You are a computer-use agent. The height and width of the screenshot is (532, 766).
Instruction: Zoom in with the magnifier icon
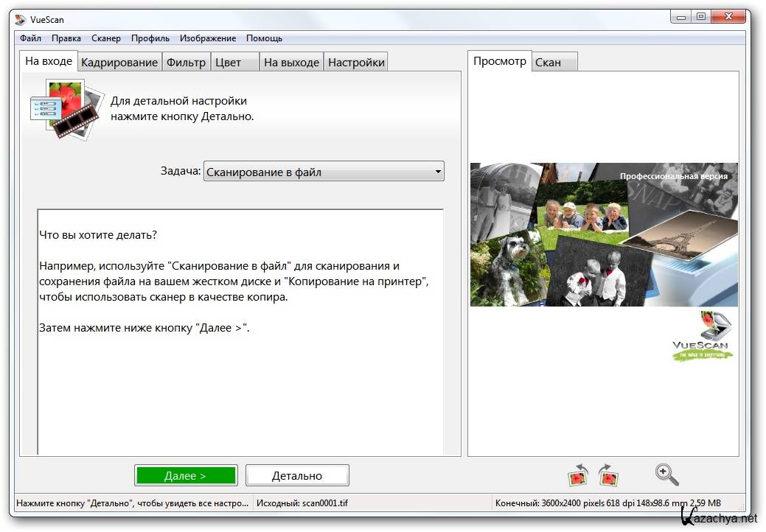click(666, 475)
